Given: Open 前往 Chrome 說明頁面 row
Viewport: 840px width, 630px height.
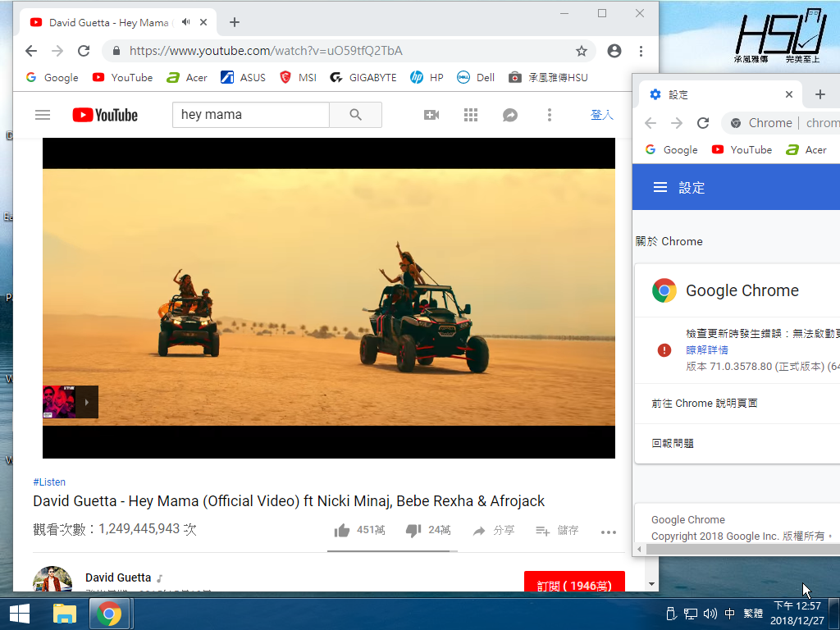Looking at the screenshot, I should point(737,404).
